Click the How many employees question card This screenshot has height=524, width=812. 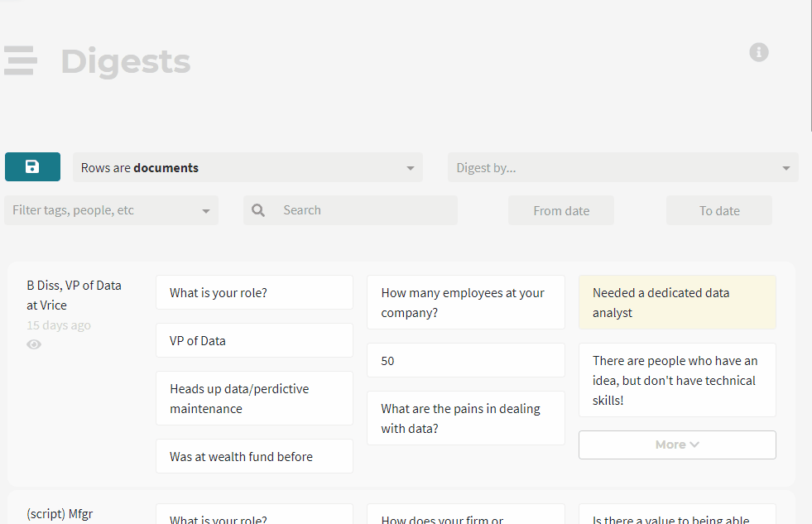pyautogui.click(x=465, y=302)
